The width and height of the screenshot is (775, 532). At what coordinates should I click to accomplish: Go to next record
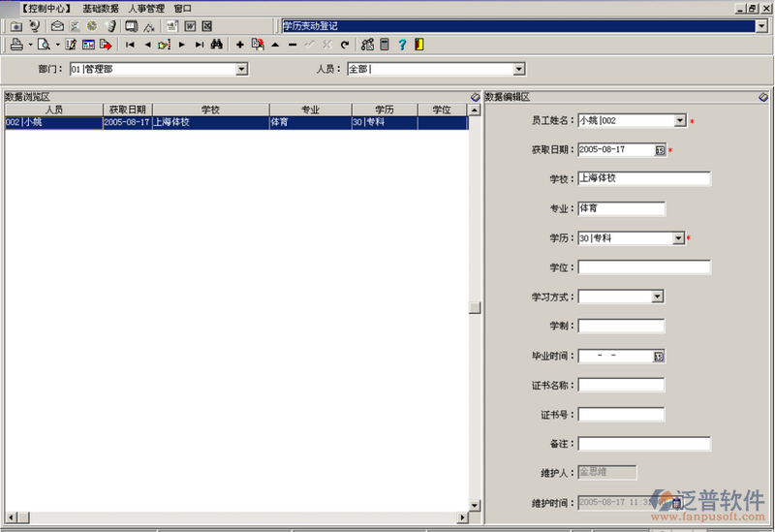pyautogui.click(x=182, y=45)
